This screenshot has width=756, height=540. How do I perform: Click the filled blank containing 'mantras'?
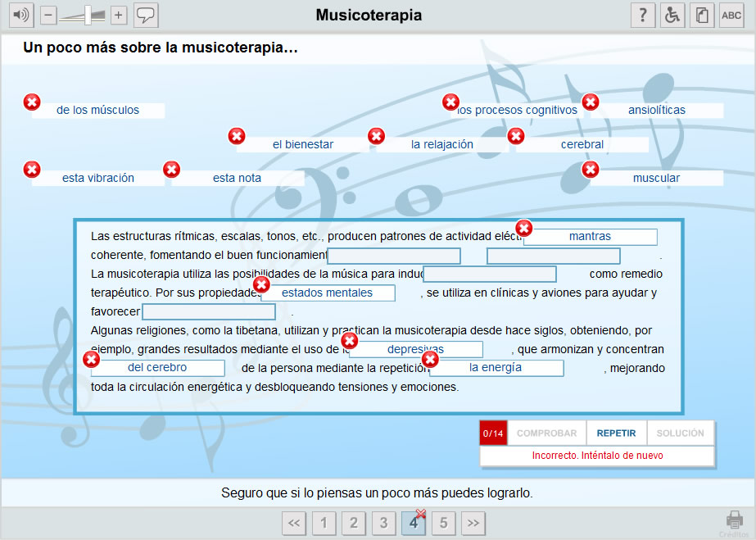point(591,237)
